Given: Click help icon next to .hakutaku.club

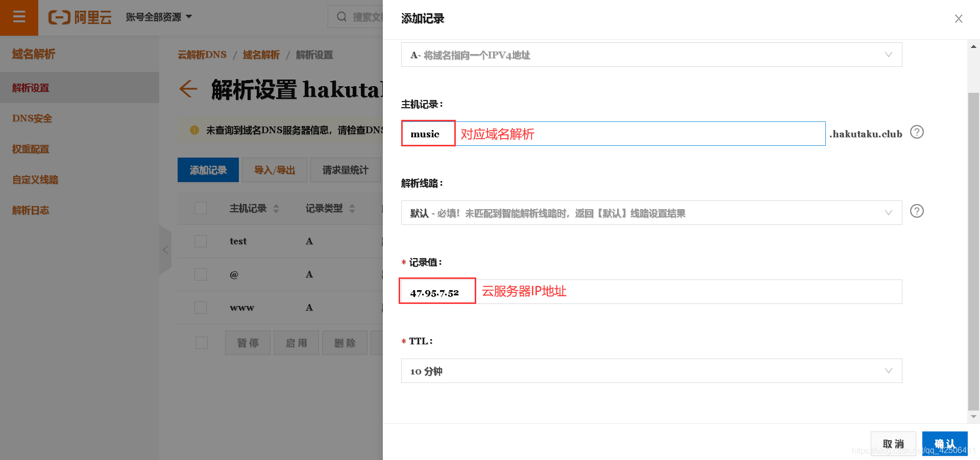Looking at the screenshot, I should (x=917, y=132).
